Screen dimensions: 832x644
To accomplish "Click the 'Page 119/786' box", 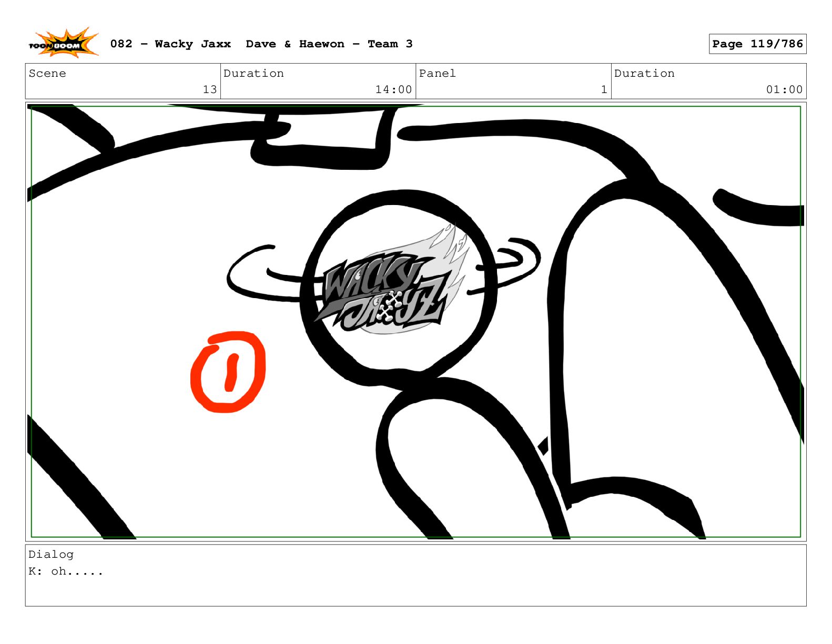I will click(x=757, y=44).
